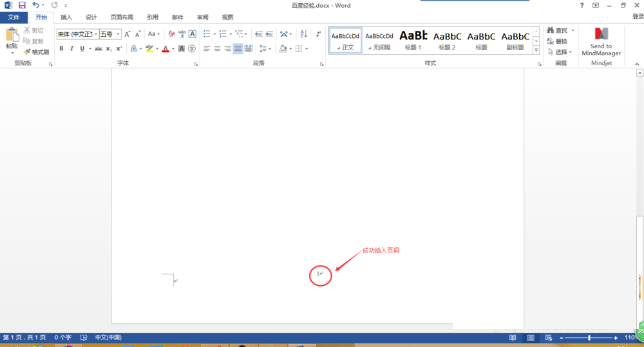Click the Send to MindManager icon
Image resolution: width=644 pixels, height=347 pixels.
click(601, 33)
